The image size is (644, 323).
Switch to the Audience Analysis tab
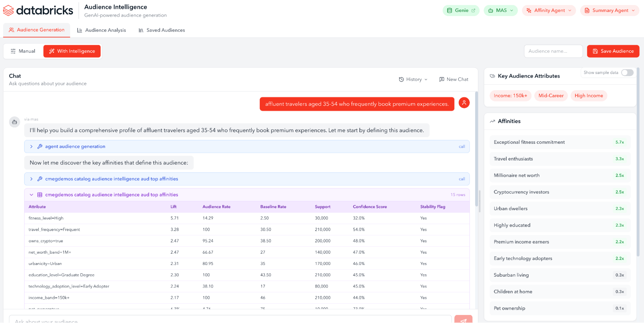tap(101, 30)
